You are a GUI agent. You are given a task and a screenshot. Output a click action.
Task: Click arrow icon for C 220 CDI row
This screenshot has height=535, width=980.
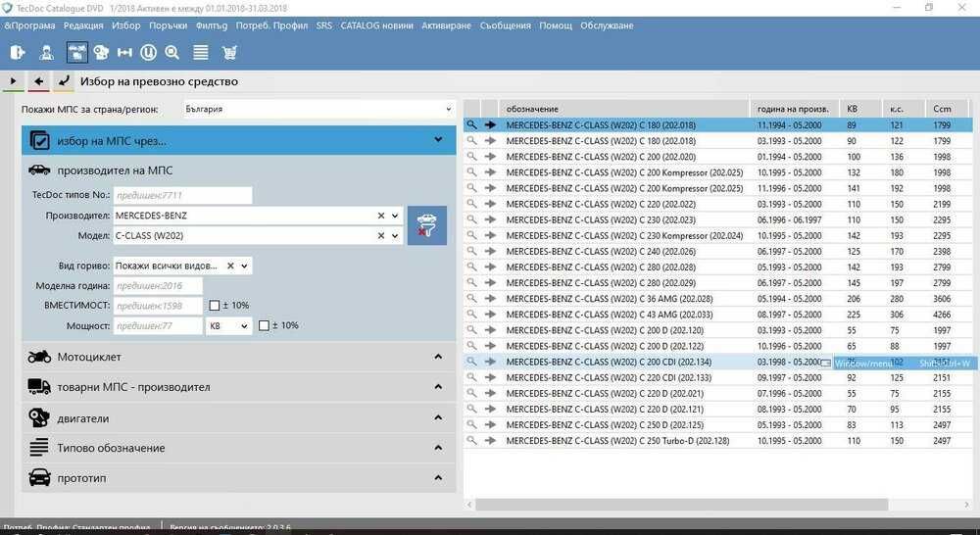pos(491,377)
